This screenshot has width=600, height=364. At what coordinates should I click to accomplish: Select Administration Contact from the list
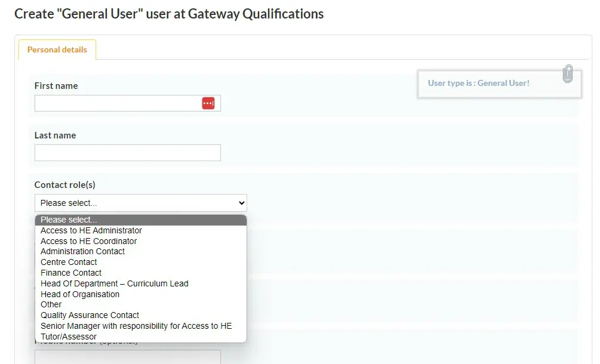[83, 251]
